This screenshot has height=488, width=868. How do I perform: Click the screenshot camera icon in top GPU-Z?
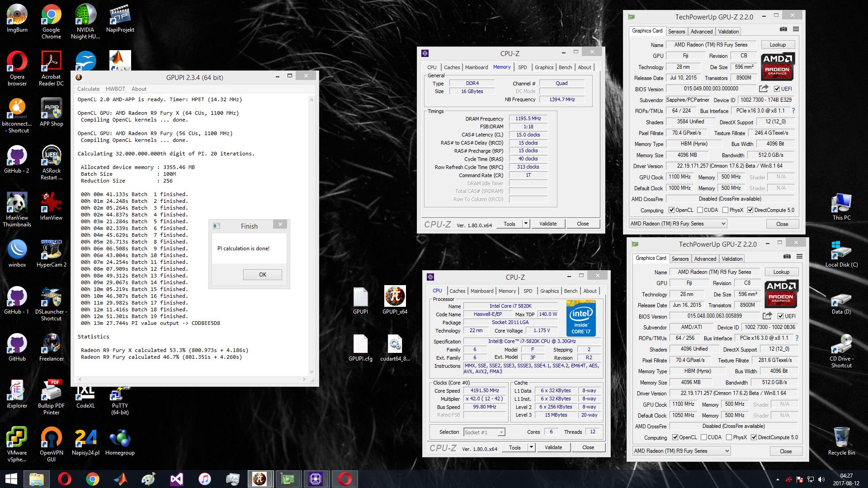point(783,29)
